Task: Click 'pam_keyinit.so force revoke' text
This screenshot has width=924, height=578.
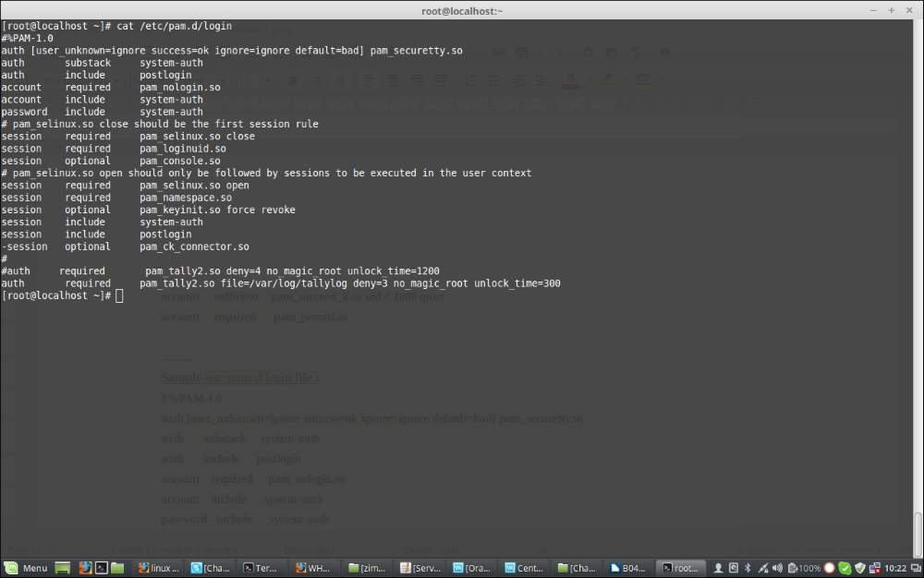Action: coord(217,210)
